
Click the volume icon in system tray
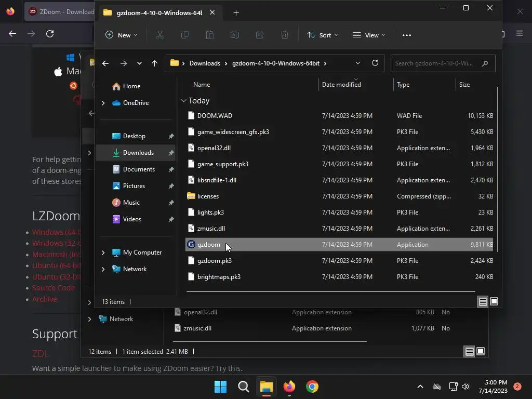[465, 387]
